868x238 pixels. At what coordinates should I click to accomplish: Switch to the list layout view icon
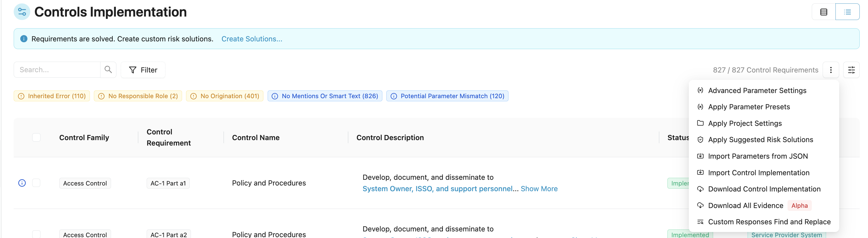(847, 12)
